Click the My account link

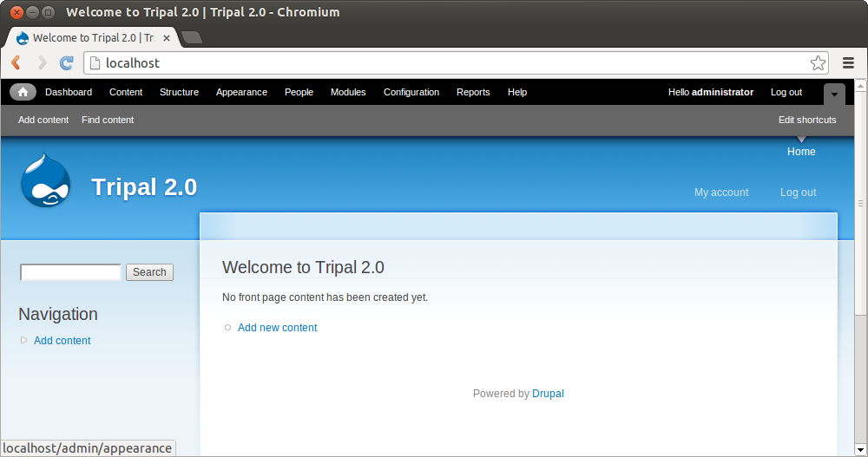[x=720, y=193]
